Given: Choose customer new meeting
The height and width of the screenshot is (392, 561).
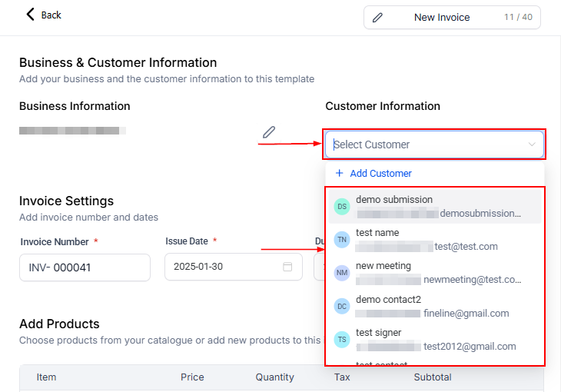Looking at the screenshot, I should point(435,273).
